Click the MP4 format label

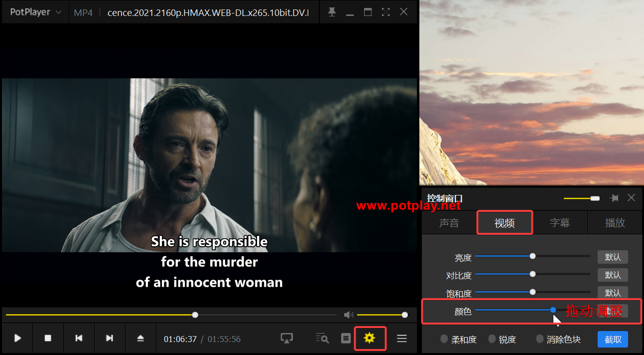83,12
